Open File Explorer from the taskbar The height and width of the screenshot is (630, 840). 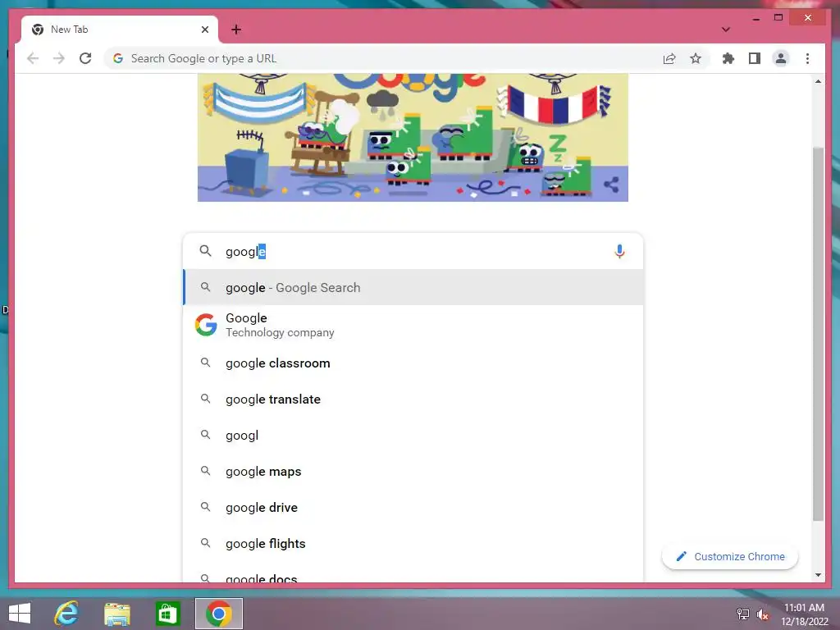pos(117,614)
